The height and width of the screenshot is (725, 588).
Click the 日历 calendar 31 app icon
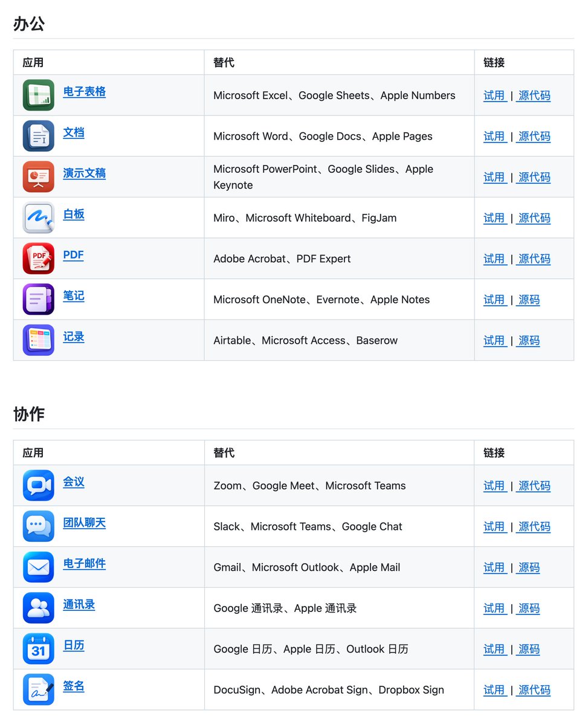coord(39,649)
